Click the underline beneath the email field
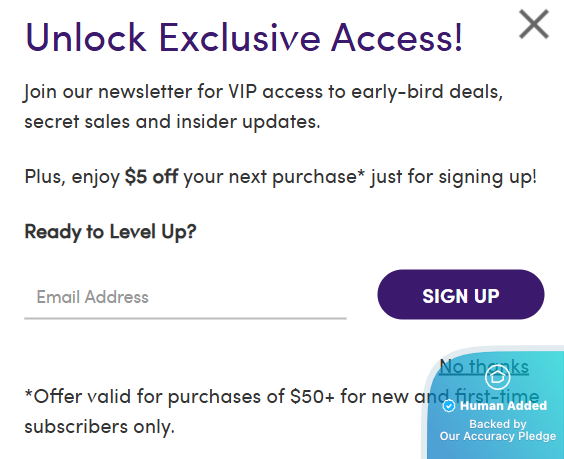Screen dimensions: 564x459 (185, 318)
